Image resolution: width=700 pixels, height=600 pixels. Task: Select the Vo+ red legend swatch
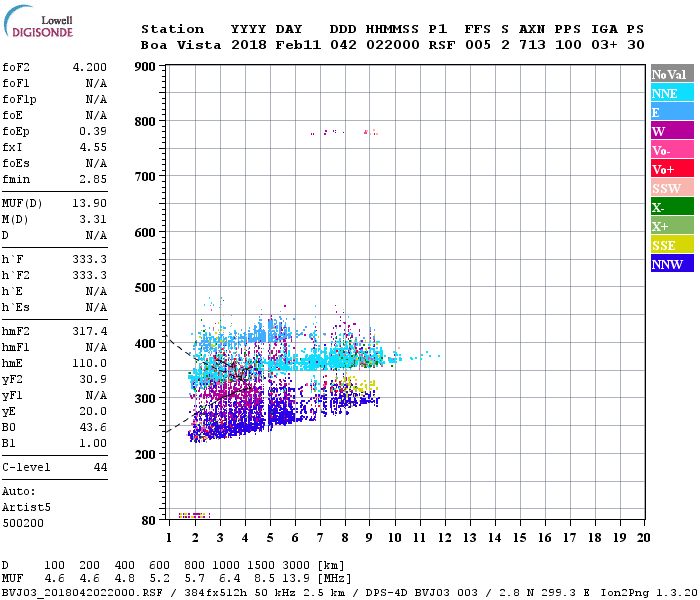[672, 169]
